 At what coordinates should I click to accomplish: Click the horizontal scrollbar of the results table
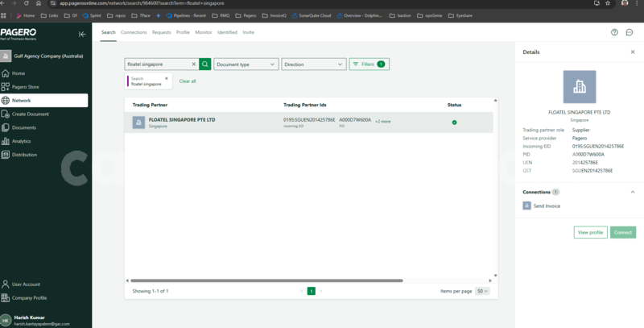point(266,280)
